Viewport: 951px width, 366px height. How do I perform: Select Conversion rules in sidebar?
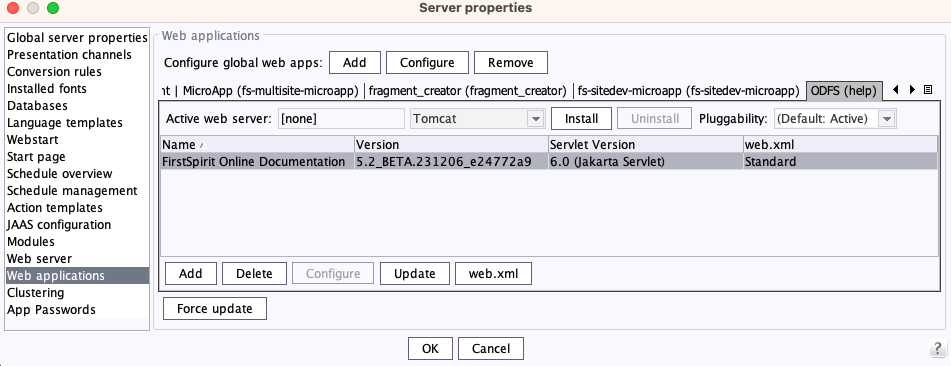pos(77,72)
